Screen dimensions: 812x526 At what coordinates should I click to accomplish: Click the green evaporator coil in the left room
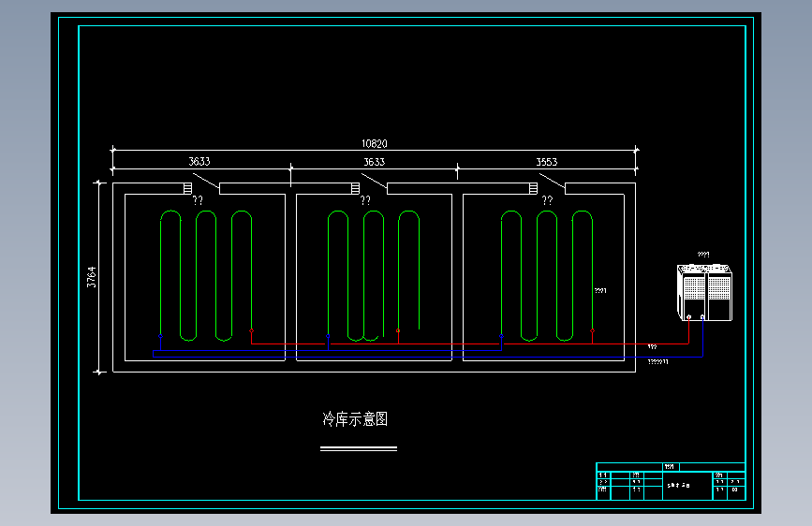pyautogui.click(x=206, y=276)
